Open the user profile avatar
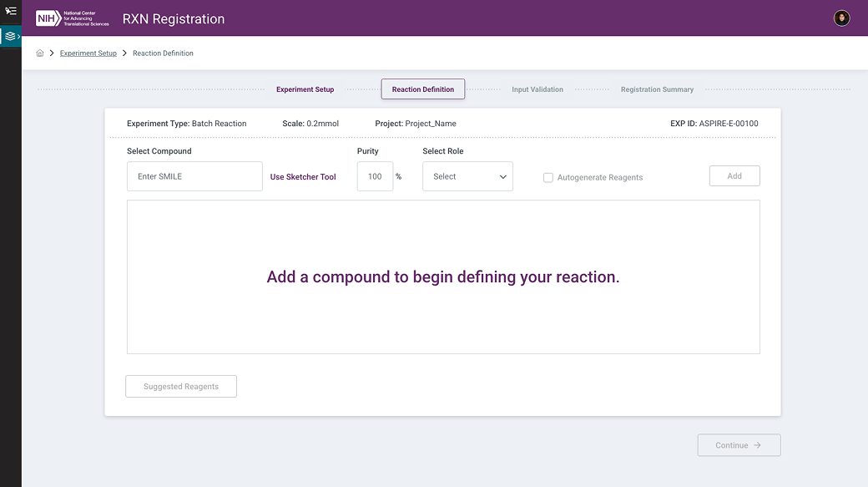 click(x=841, y=18)
